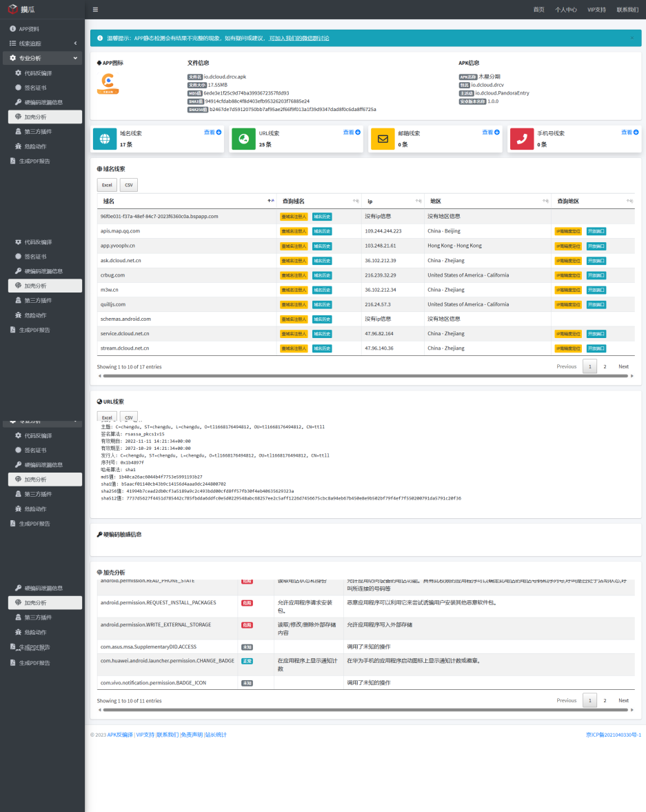The height and width of the screenshot is (812, 646).
Task: Open the 免责声明 footer link
Action: pos(192,735)
